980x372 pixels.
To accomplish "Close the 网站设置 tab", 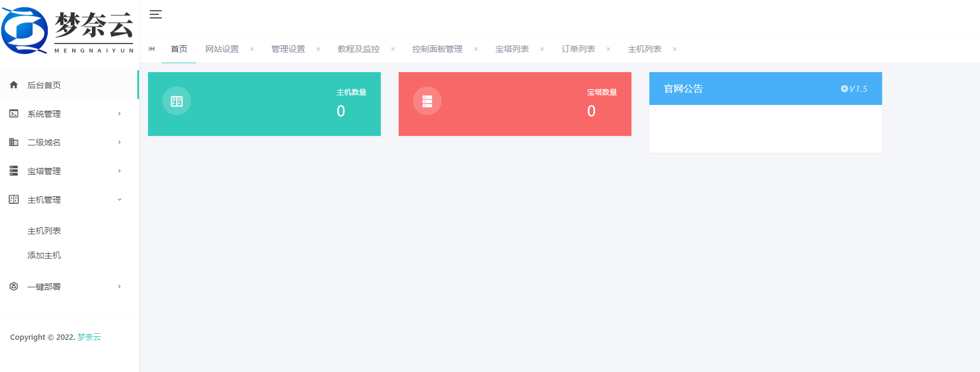I will pos(252,49).
